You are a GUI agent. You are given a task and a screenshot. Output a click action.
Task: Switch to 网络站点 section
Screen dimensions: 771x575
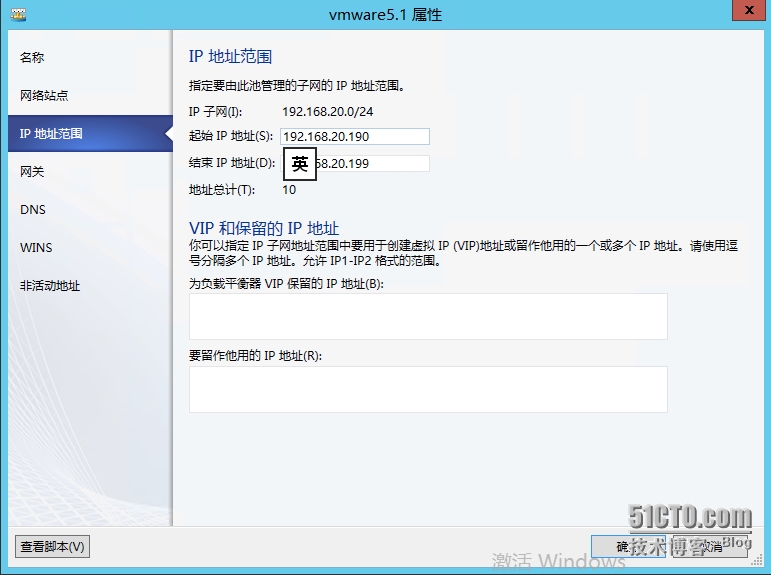[44, 95]
